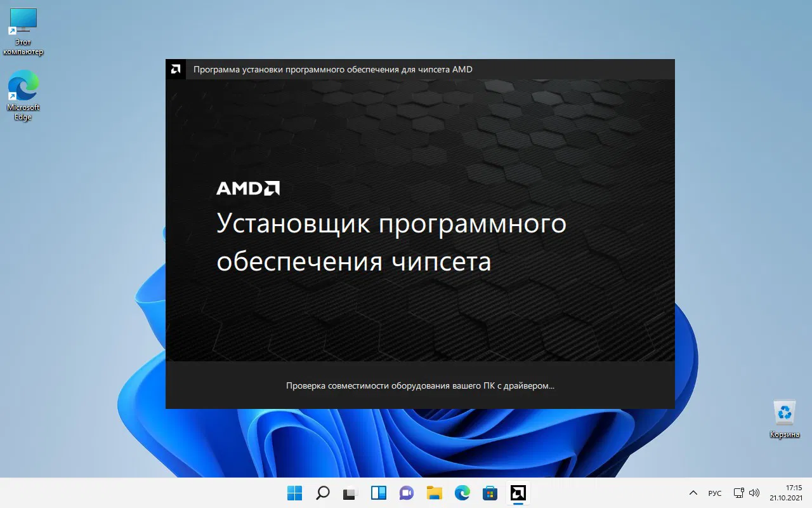Click status text 'Проверка совместимости оборудования вашего ПК с драйвером...'
The width and height of the screenshot is (812, 508).
(420, 385)
